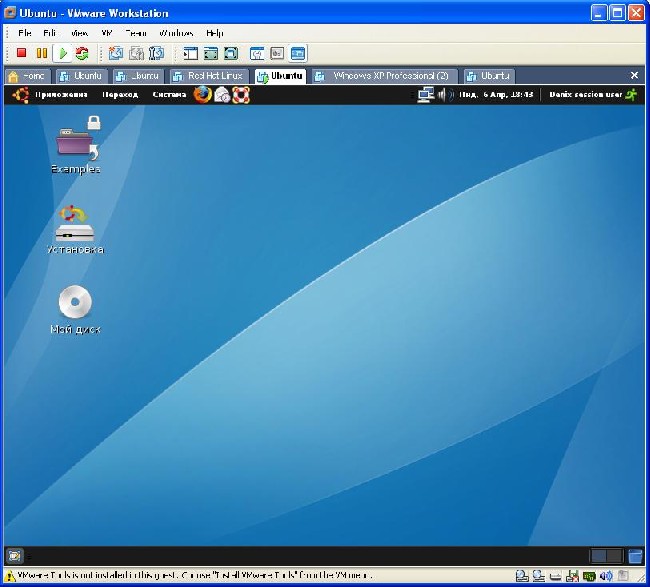Show the appliance view toolbar icon
Viewport: 650px width, 587px height.
point(277,53)
